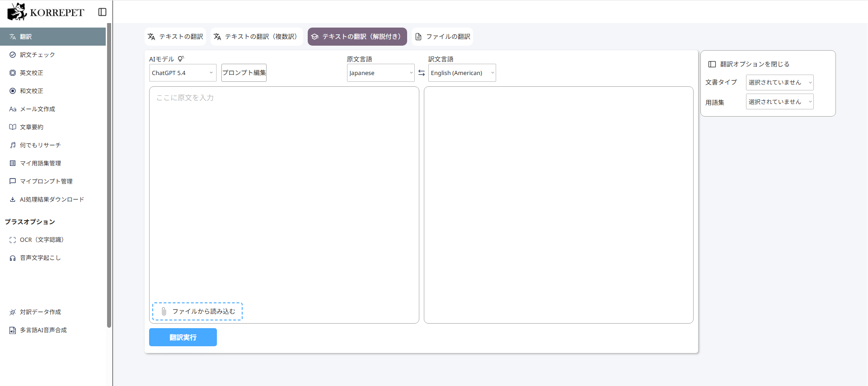The width and height of the screenshot is (868, 386).
Task: Click the プラスオプション heading
Action: (30, 222)
